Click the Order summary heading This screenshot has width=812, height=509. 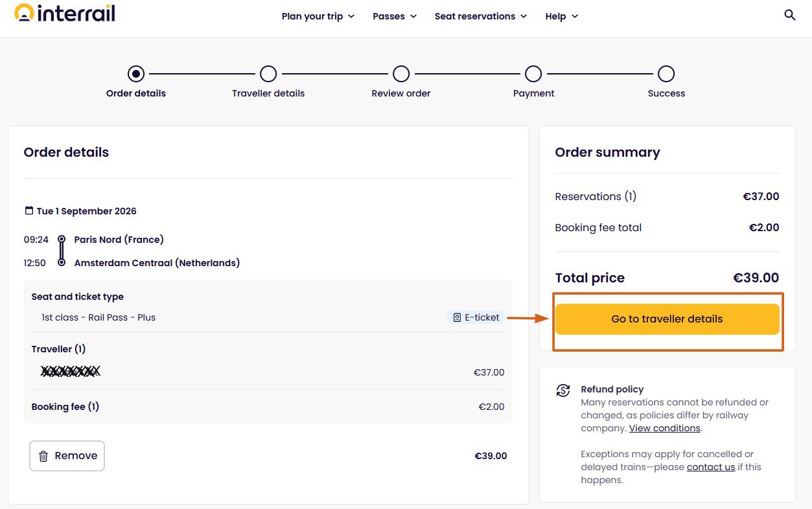coord(607,153)
